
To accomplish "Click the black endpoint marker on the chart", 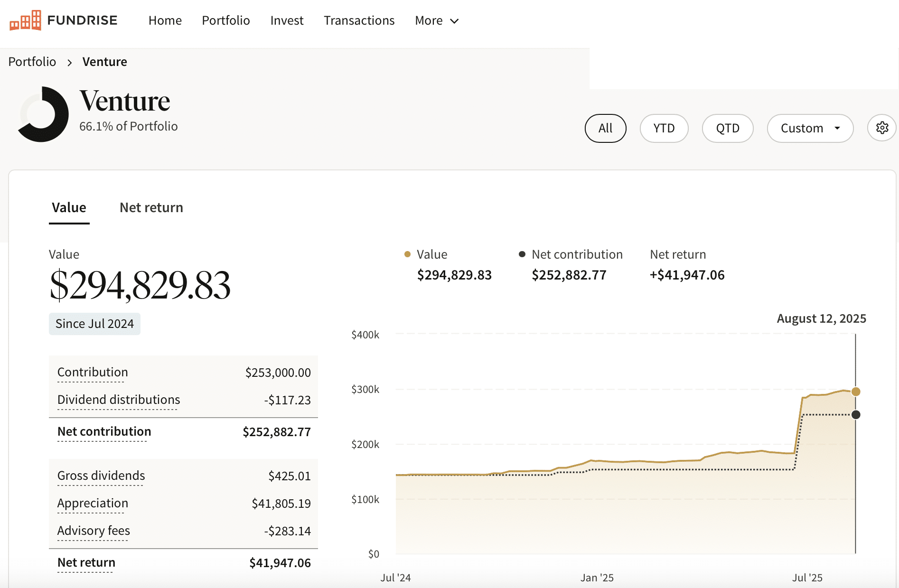I will point(856,415).
